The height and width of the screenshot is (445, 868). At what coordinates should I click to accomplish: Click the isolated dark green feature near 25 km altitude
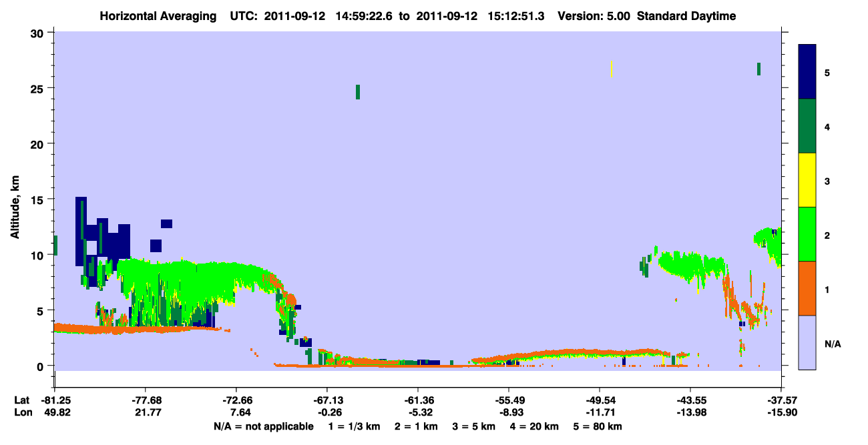click(x=358, y=92)
